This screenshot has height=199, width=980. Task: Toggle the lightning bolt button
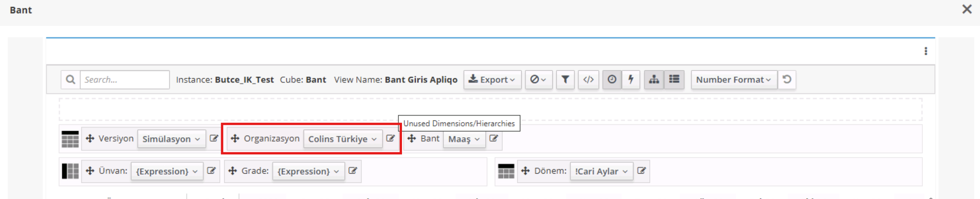631,79
